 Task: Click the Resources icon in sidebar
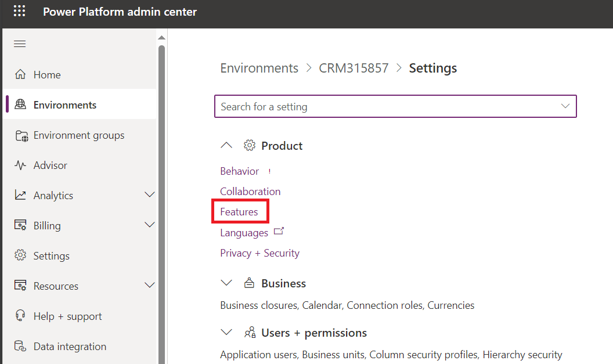tap(20, 286)
